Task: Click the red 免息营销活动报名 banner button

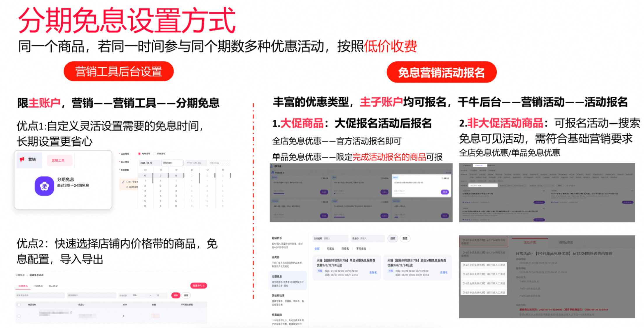Action: pos(442,72)
